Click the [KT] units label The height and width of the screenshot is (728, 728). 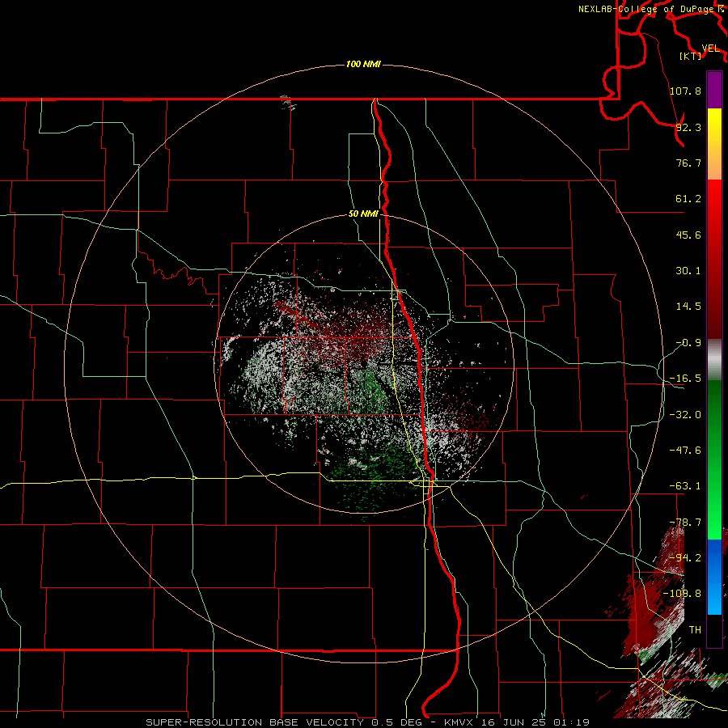[x=691, y=56]
